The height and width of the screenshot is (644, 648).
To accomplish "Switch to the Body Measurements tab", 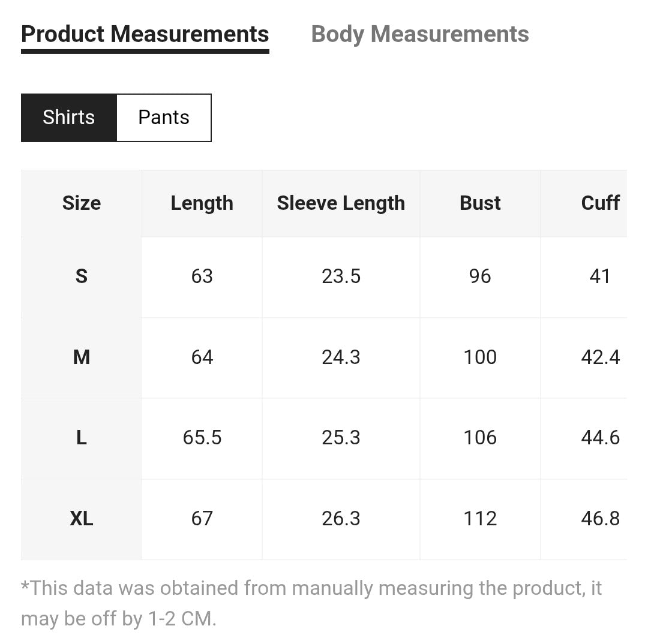I will pyautogui.click(x=419, y=34).
